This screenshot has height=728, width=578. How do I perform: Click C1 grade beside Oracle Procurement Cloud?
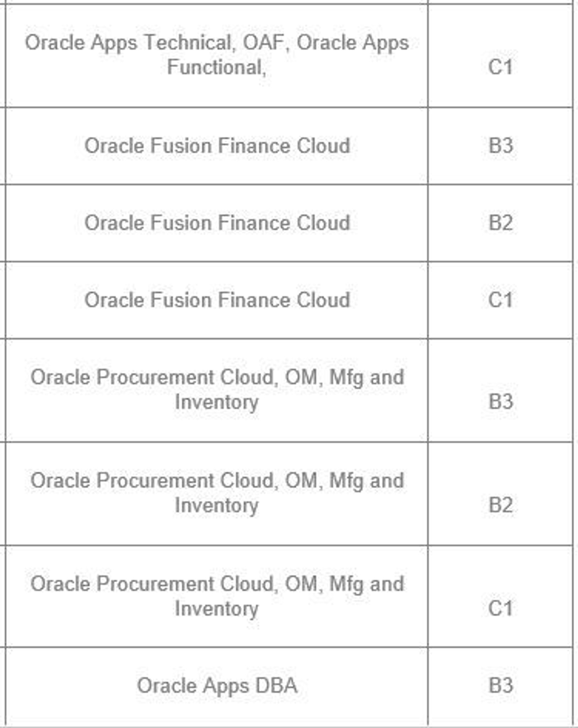pos(500,608)
